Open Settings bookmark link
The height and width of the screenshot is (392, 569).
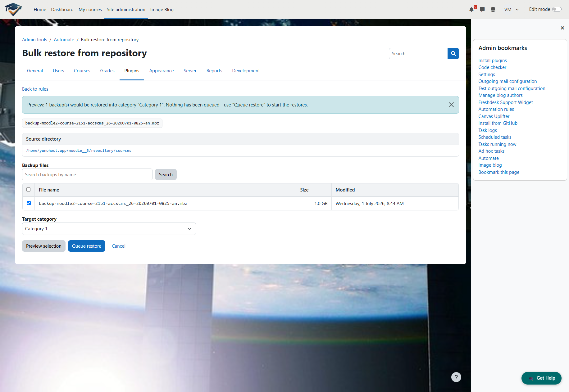coord(487,74)
